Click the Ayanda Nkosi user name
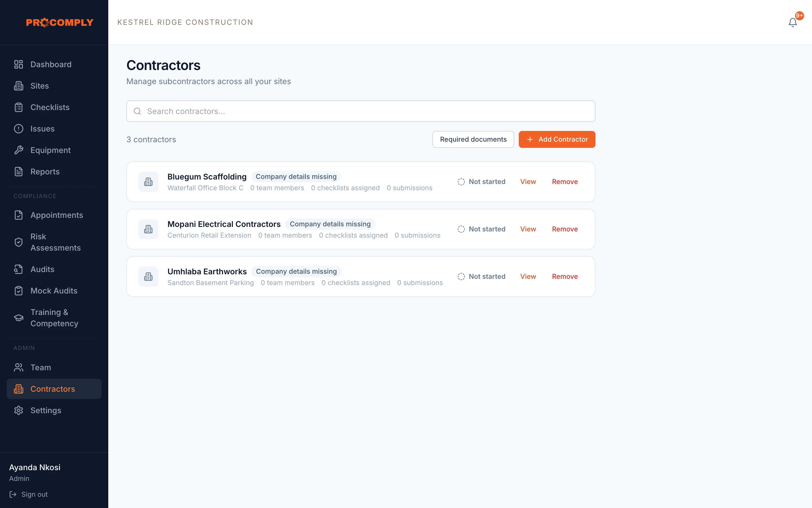 click(35, 467)
